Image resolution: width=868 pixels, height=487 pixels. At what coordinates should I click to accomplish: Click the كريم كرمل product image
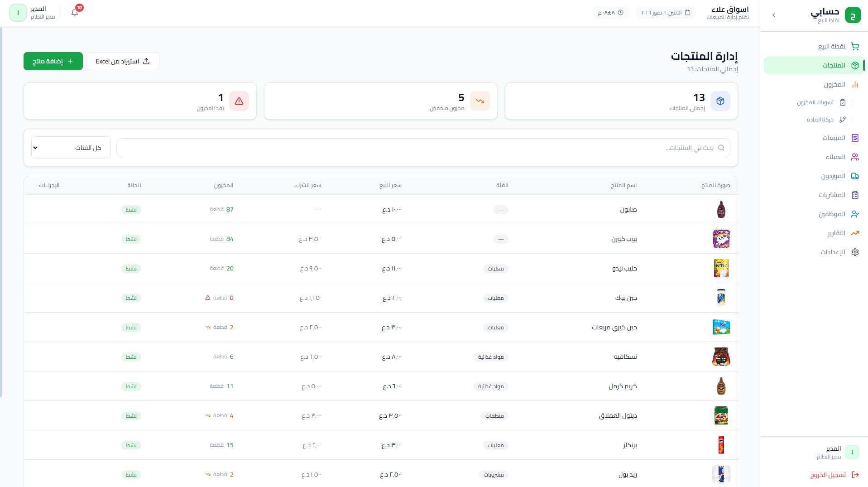[721, 386]
